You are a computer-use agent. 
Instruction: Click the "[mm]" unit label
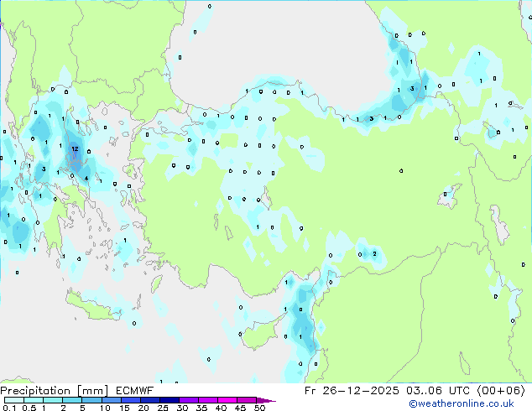(92, 391)
